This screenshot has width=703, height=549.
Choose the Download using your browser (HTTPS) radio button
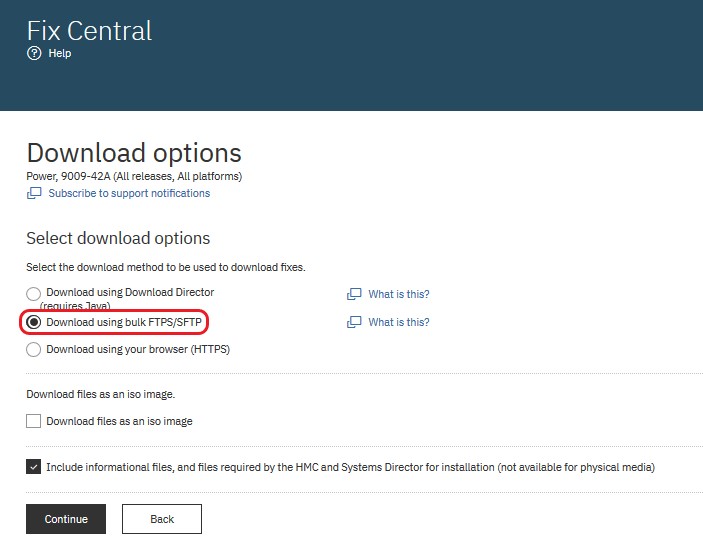pyautogui.click(x=34, y=350)
